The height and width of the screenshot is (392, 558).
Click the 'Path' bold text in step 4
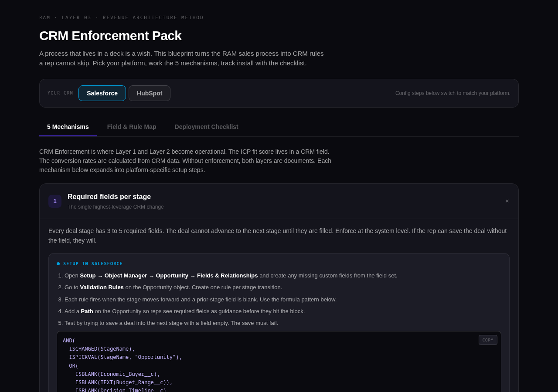(87, 311)
